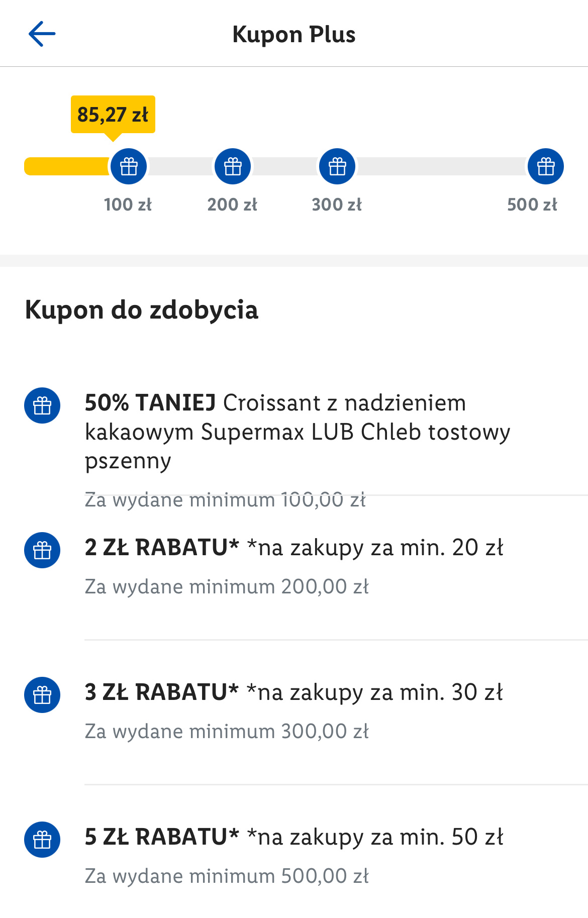Open the 50% TANIEJ Croissant coupon
Image resolution: width=588 pixels, height=918 pixels.
point(297,432)
